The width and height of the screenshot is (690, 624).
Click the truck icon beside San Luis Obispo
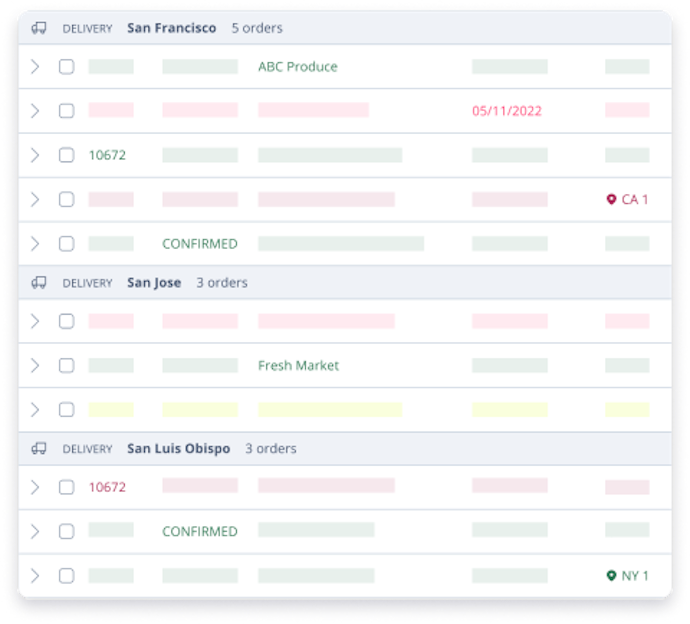(x=39, y=448)
